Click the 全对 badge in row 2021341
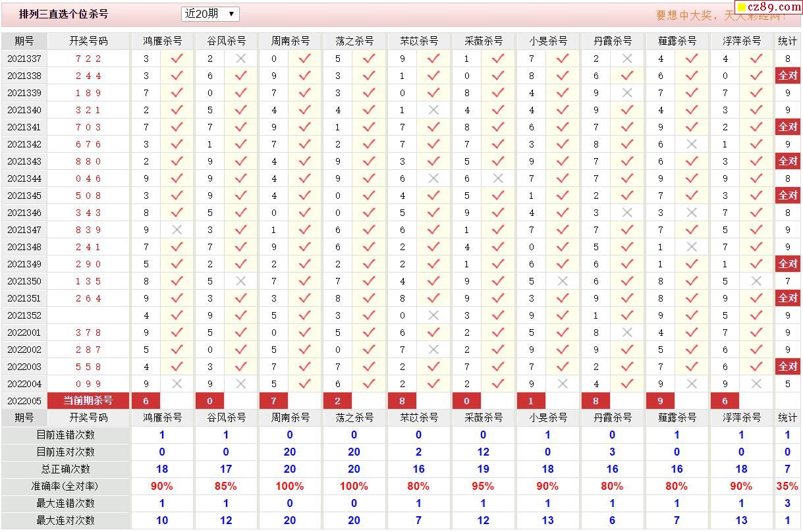Viewport: 803px width, 532px height. point(787,127)
